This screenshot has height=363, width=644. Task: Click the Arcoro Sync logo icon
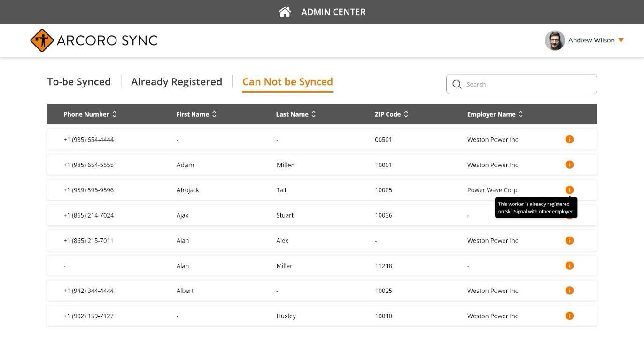42,40
